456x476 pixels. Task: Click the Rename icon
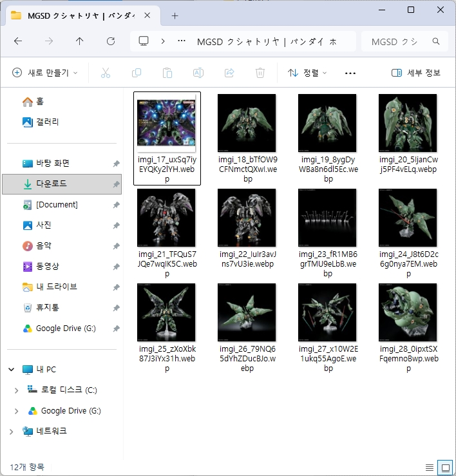coord(198,73)
